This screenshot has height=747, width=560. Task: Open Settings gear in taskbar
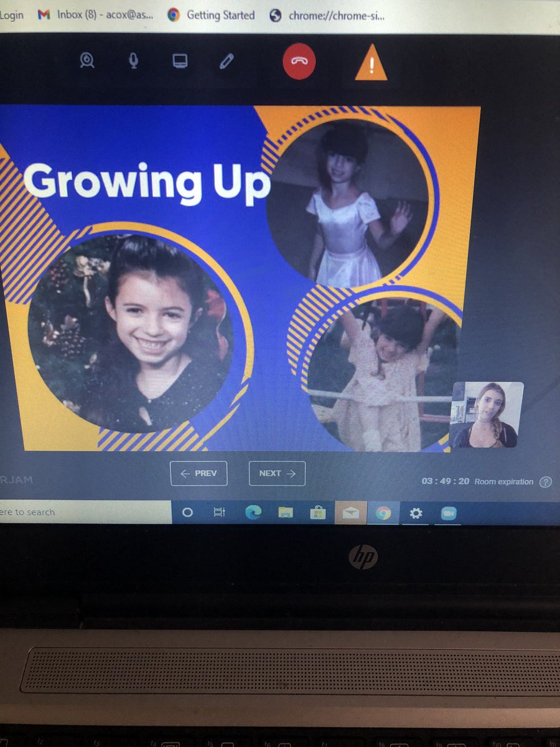pos(416,513)
